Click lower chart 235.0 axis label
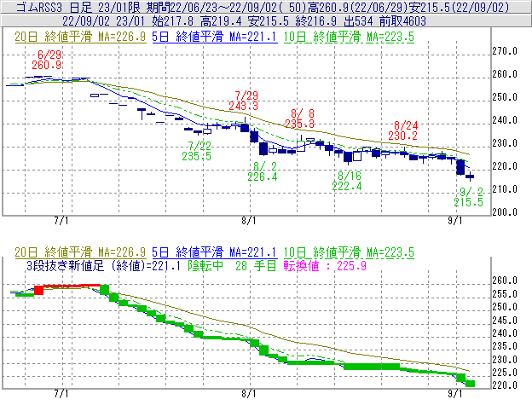Image resolution: width=532 pixels, height=405 pixels. coord(505,346)
